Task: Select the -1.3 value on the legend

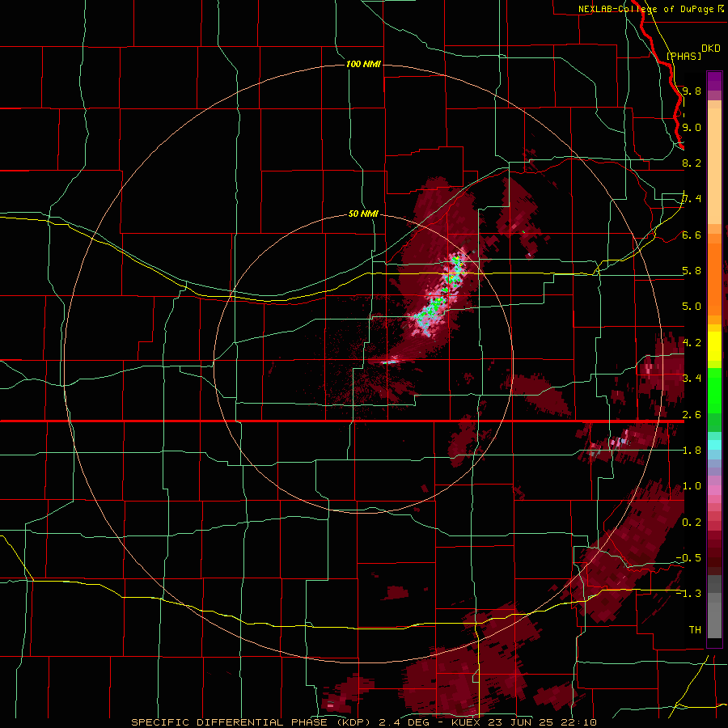Action: point(688,594)
